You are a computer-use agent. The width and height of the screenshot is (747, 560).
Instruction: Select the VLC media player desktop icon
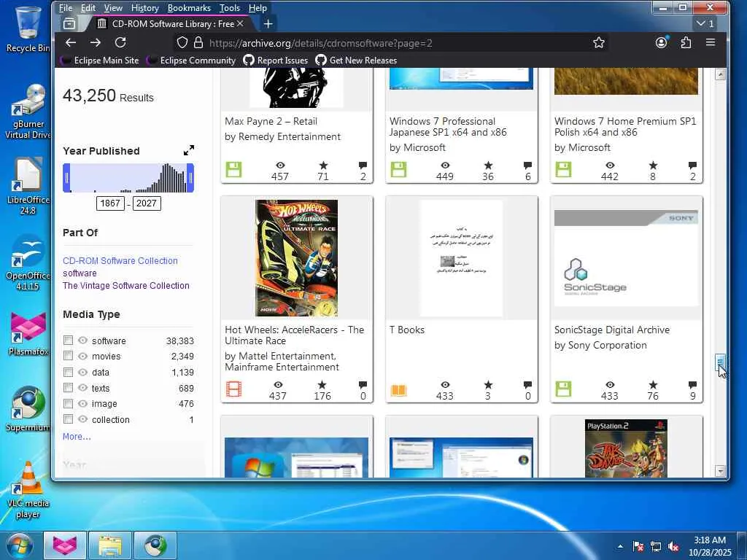point(28,491)
